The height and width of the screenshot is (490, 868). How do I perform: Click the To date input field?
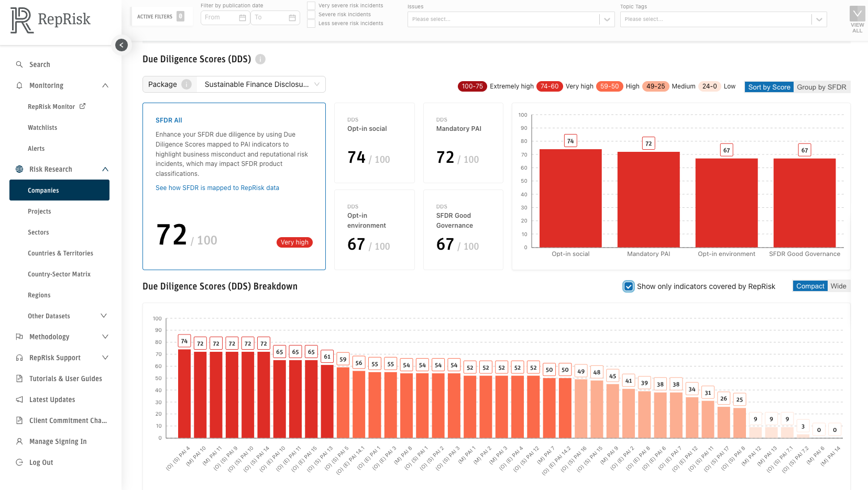coord(270,18)
